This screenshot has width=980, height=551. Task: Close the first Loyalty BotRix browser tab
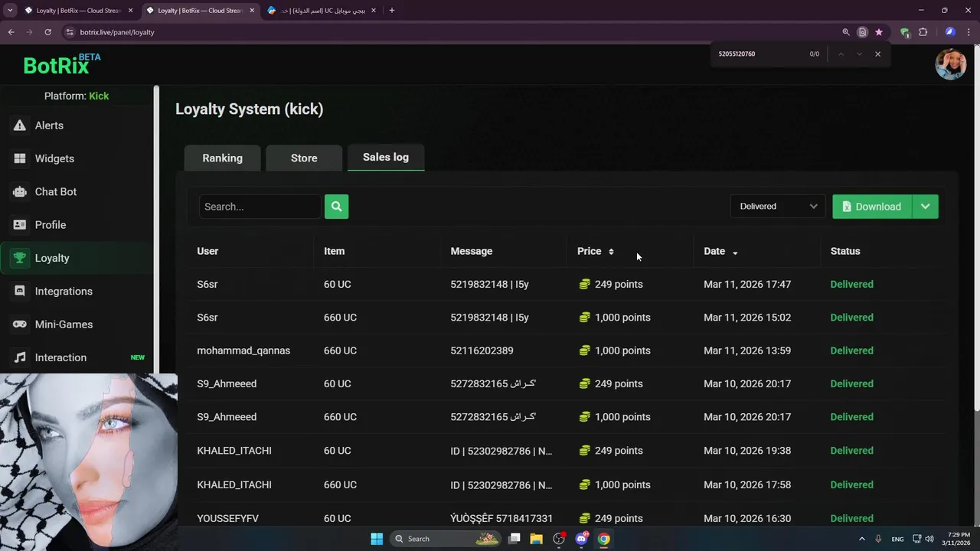click(130, 11)
